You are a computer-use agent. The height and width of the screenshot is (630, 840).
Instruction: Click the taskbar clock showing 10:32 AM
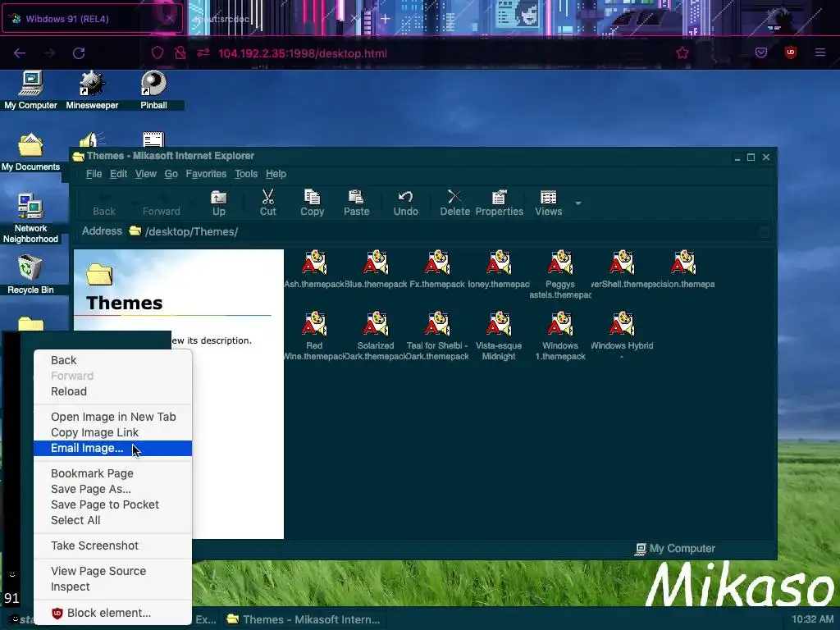[x=813, y=619]
